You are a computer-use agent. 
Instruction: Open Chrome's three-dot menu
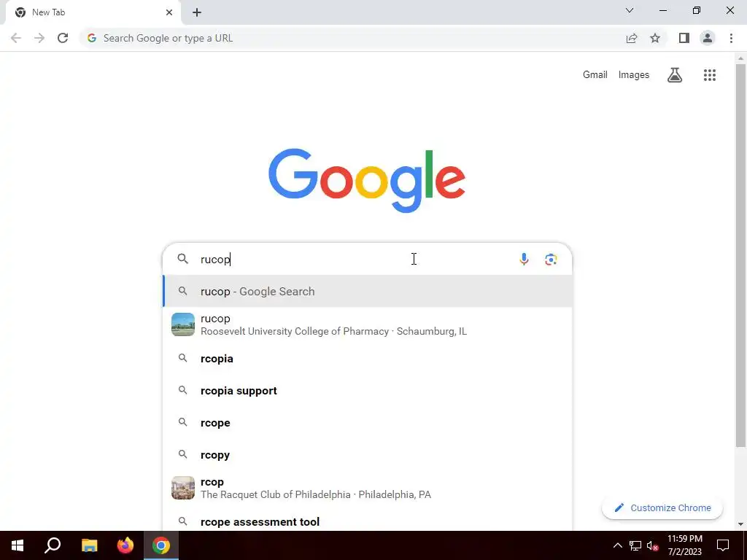731,38
